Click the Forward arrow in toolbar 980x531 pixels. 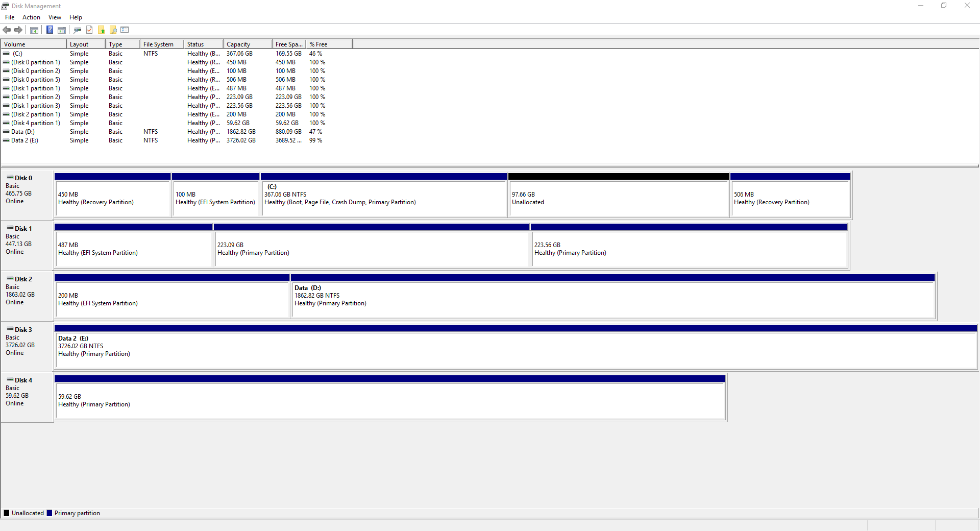(18, 30)
